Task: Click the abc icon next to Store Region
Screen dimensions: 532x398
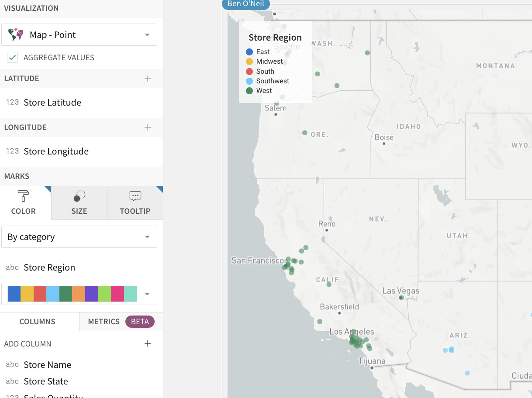Action: tap(12, 268)
